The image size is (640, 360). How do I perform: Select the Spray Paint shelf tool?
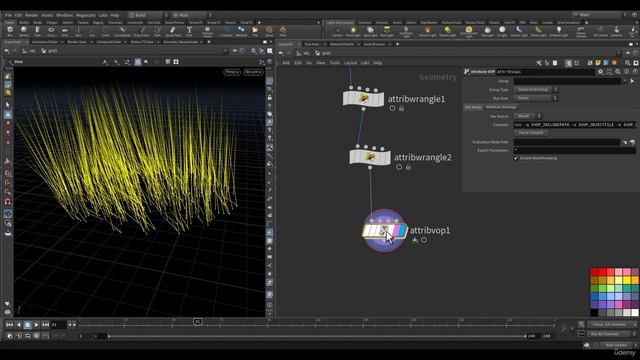tap(173, 31)
